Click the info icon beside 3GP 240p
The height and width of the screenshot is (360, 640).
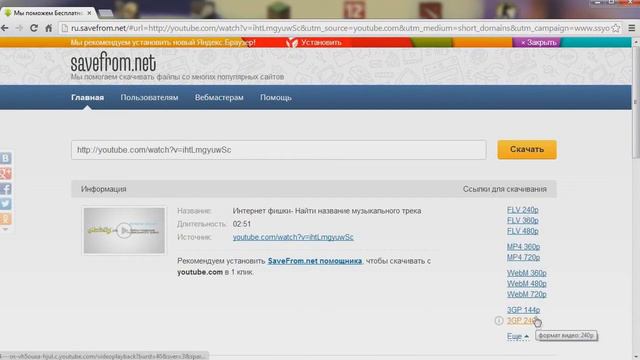(499, 321)
